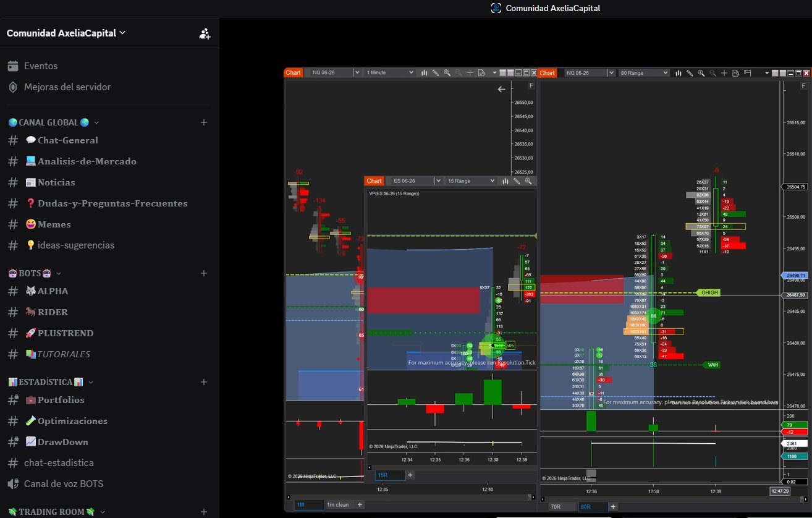
Task: Select crosshair plus tool in NQ 1 Minute chart
Action: 470,73
